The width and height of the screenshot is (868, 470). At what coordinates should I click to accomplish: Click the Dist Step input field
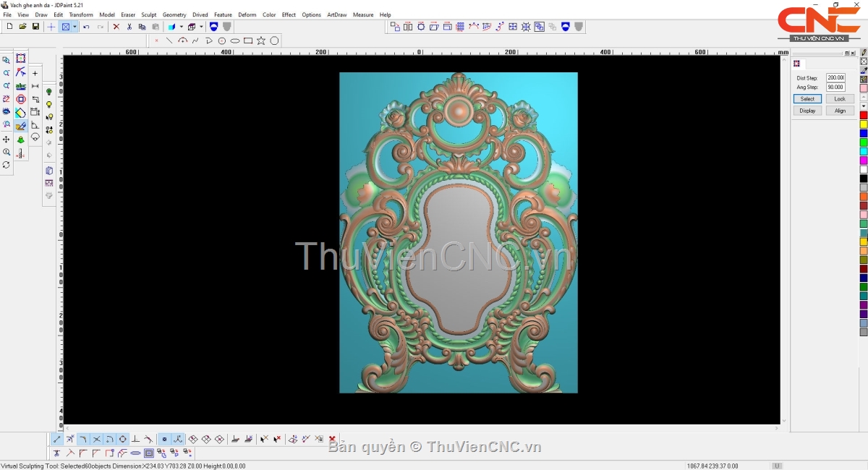pos(835,77)
